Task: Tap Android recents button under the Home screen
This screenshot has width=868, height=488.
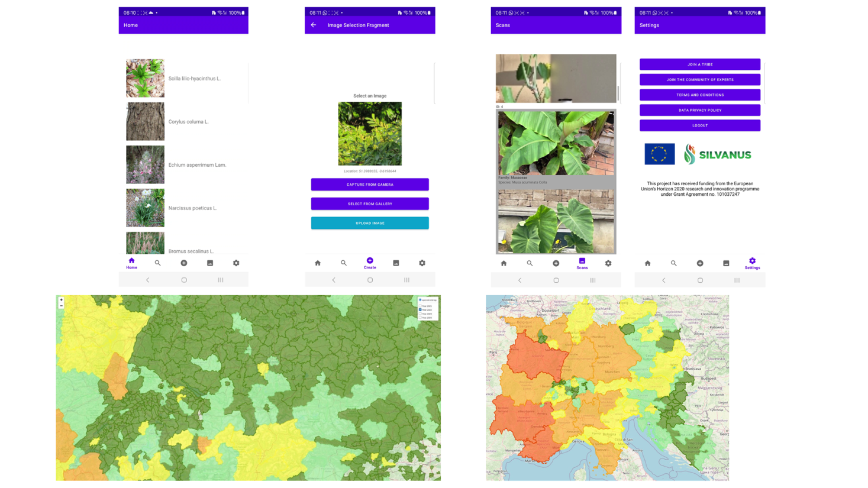Action: pos(221,280)
